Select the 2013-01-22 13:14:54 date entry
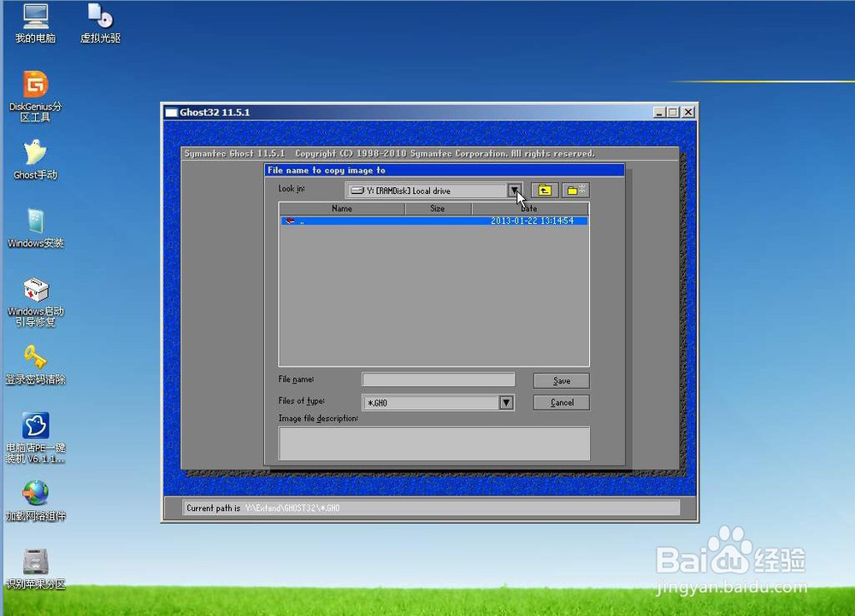The image size is (855, 616). pyautogui.click(x=532, y=220)
